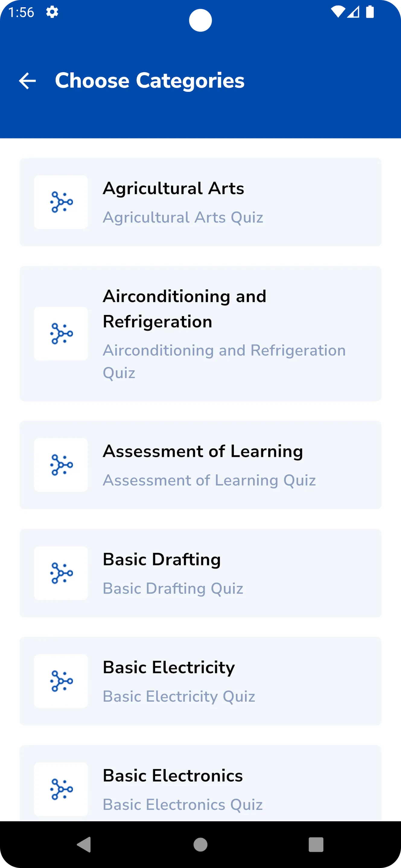Open the Basic Electronics title
This screenshot has height=868, width=401.
(x=173, y=775)
